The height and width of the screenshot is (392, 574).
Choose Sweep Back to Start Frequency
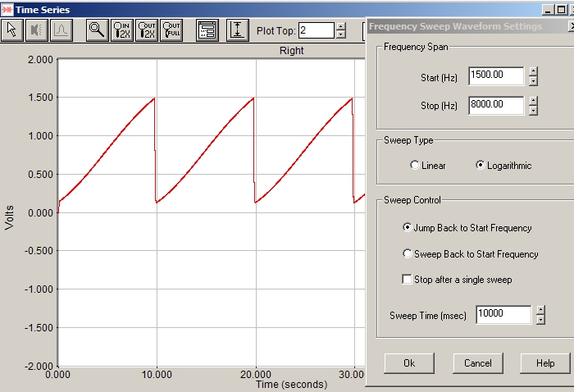point(407,253)
